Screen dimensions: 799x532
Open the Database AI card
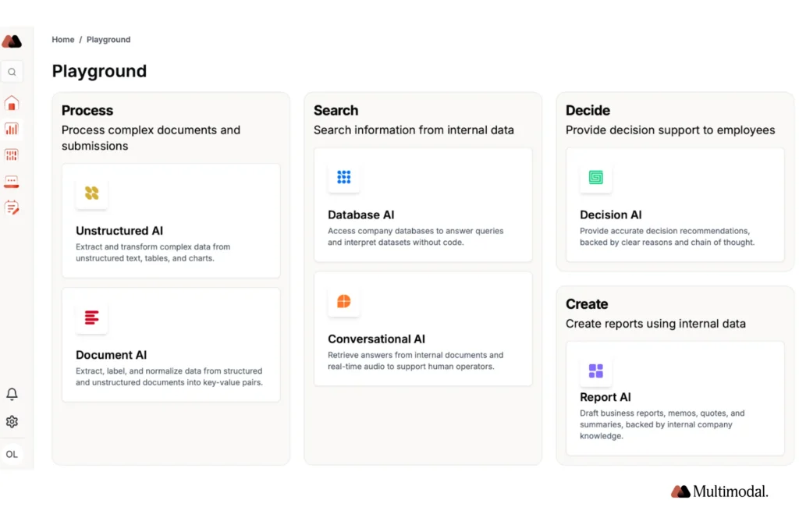(x=422, y=204)
